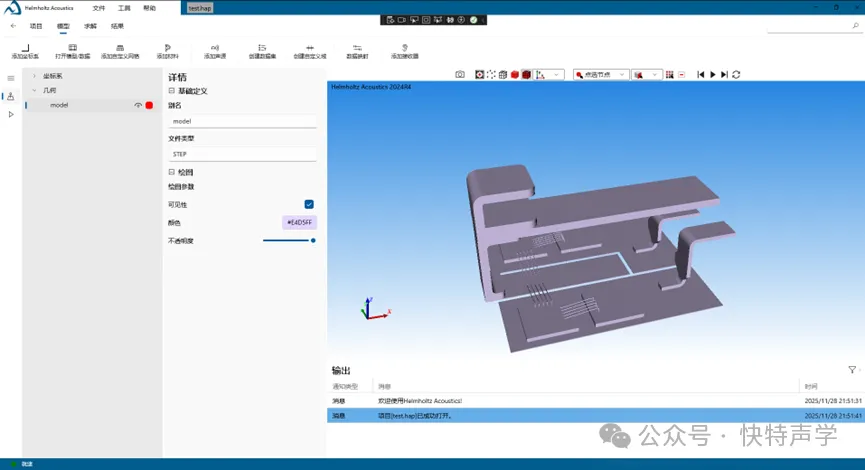865x470 pixels.
Task: Click the output panel filter icon
Action: click(x=851, y=369)
